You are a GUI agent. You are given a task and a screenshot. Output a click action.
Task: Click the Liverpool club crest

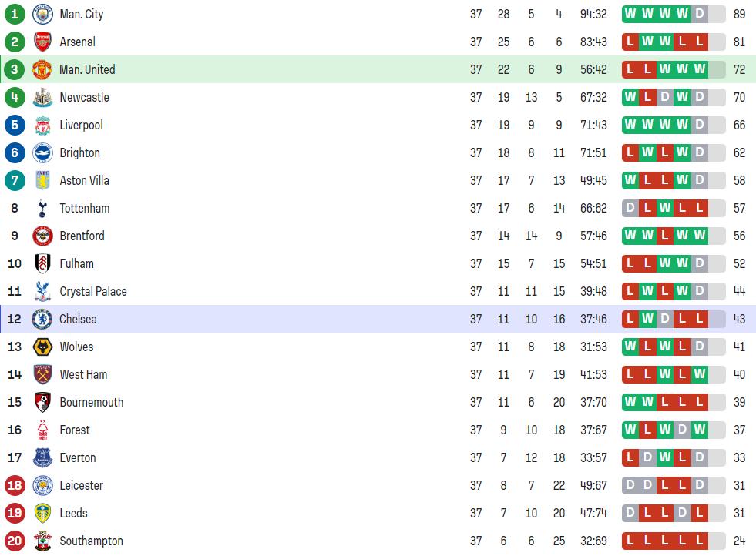tap(42, 126)
